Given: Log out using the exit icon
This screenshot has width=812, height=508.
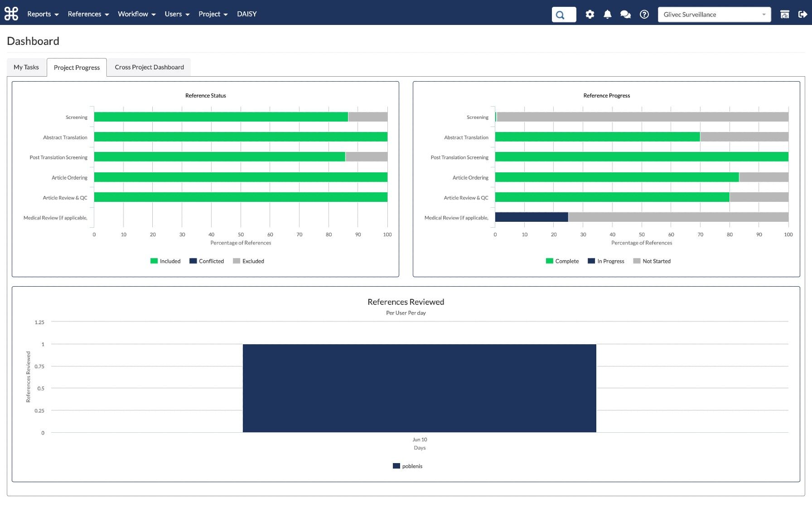Looking at the screenshot, I should (x=802, y=15).
